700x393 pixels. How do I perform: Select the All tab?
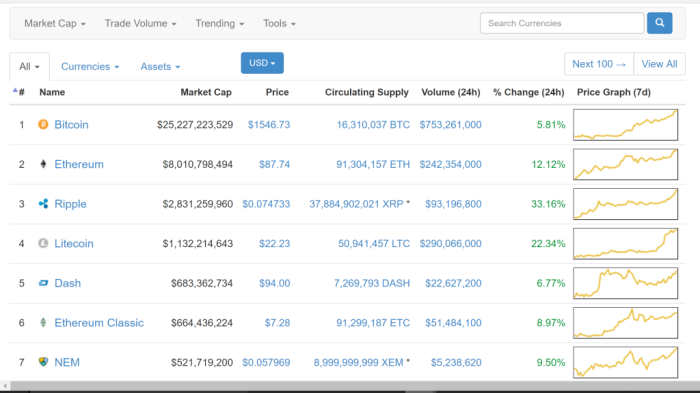29,67
